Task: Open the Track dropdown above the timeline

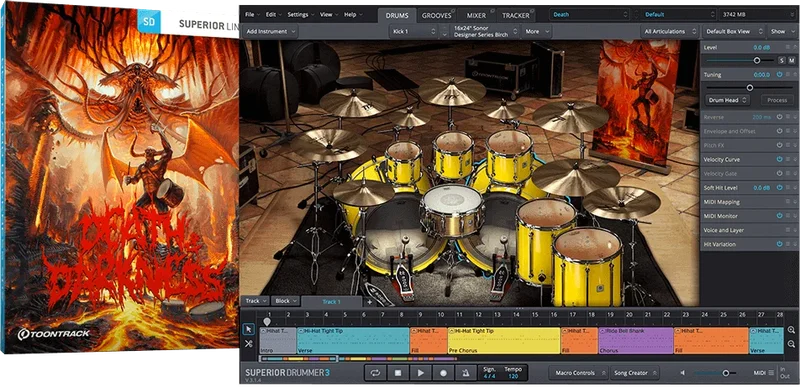Action: (256, 301)
